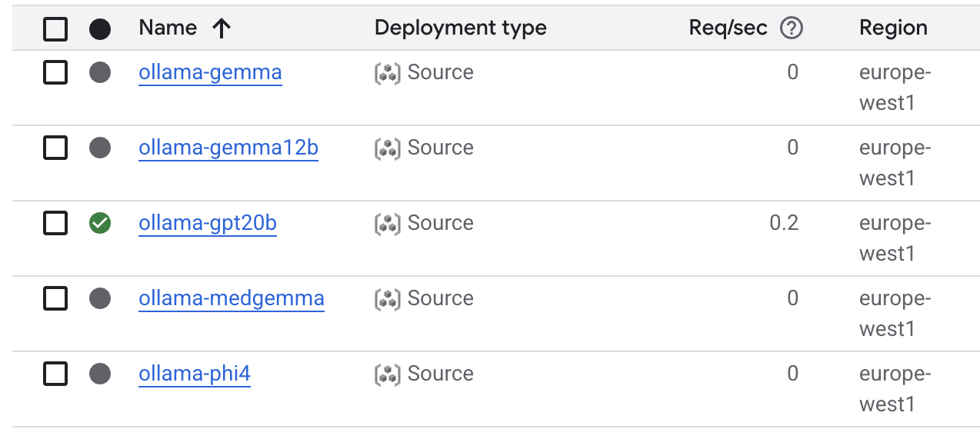Image resolution: width=980 pixels, height=429 pixels.
Task: Click the Source deployment icon for ollama-gpt20b
Action: coord(388,223)
